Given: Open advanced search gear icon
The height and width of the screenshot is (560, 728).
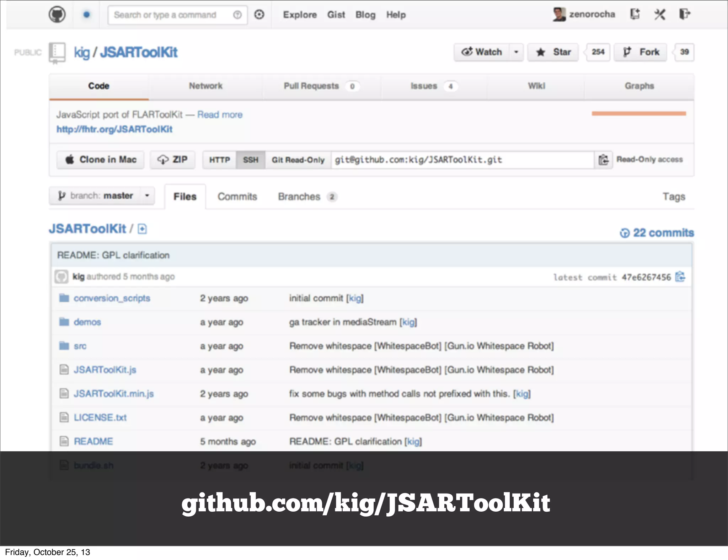Looking at the screenshot, I should (x=259, y=15).
